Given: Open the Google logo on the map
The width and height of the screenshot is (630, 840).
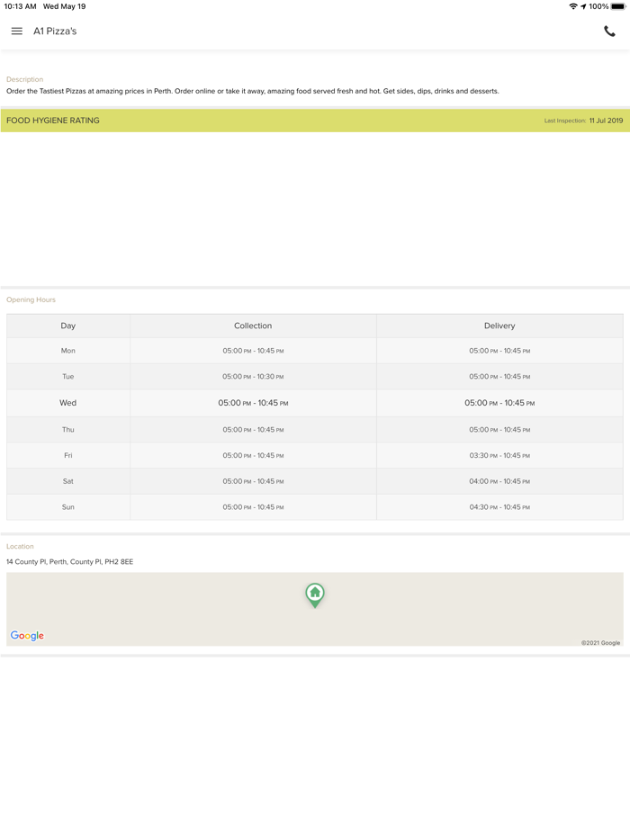Looking at the screenshot, I should coord(27,635).
